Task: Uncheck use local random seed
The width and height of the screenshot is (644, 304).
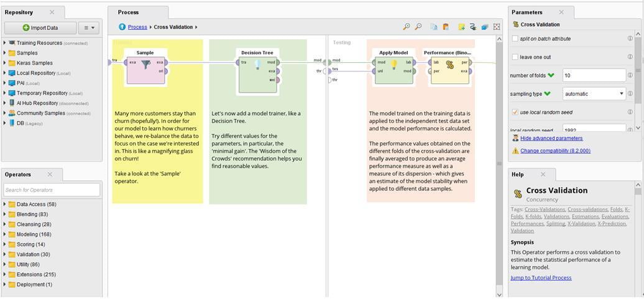Action: pyautogui.click(x=515, y=113)
